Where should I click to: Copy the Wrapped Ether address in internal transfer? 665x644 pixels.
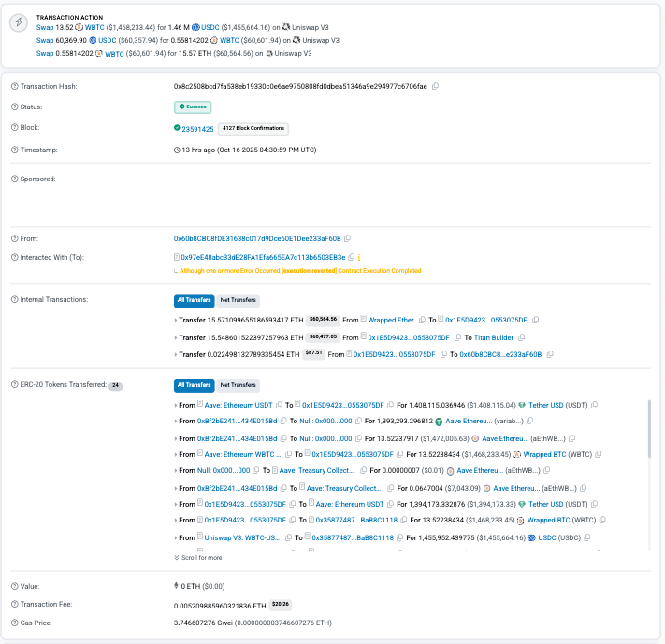click(x=422, y=320)
